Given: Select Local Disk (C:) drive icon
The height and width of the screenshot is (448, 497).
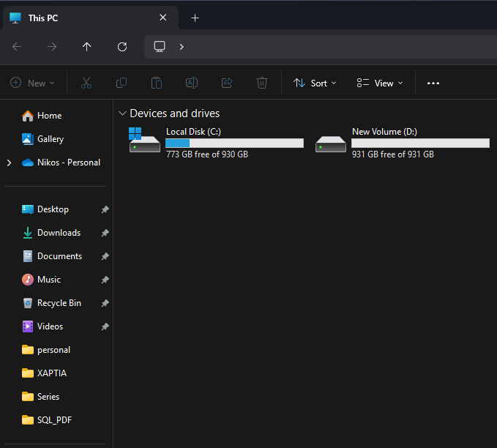Looking at the screenshot, I should (144, 140).
